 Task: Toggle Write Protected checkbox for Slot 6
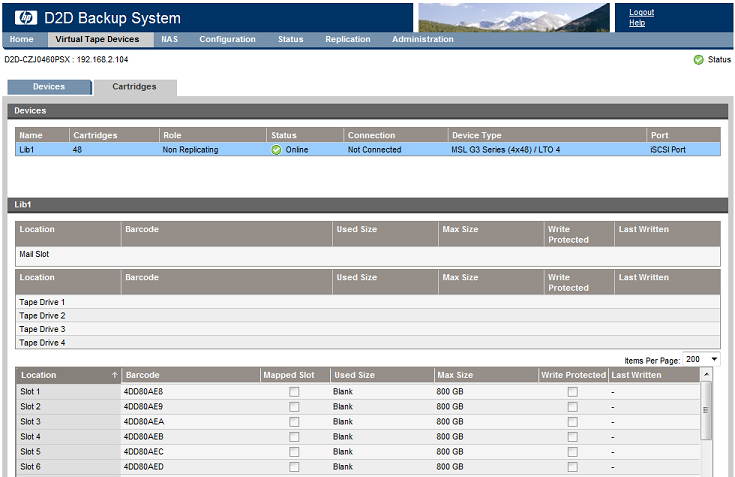click(572, 467)
